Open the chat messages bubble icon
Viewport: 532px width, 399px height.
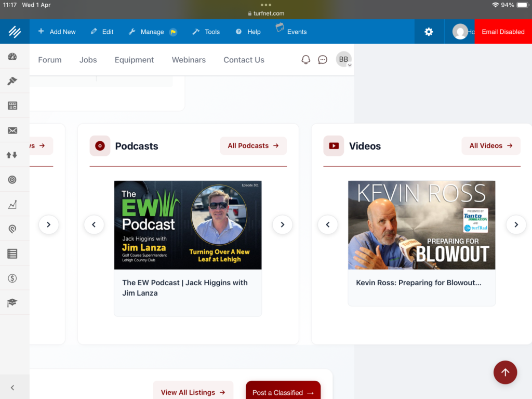click(322, 60)
